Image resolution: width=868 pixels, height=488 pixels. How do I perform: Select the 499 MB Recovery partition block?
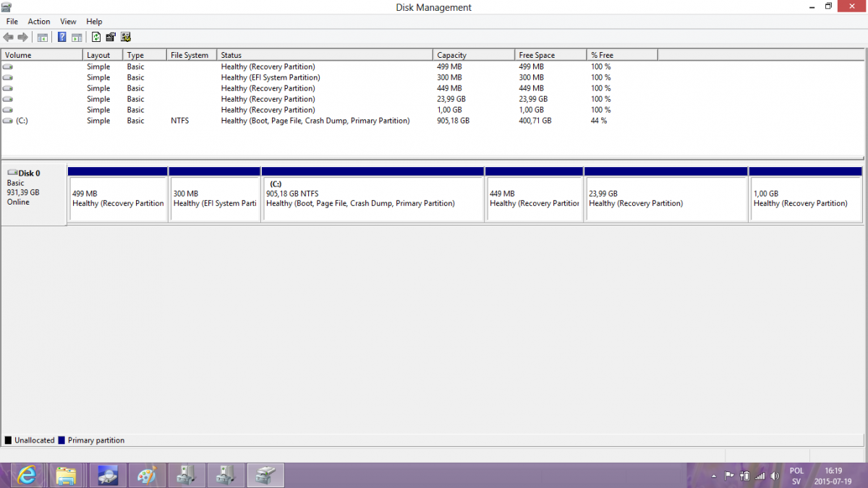pyautogui.click(x=117, y=194)
